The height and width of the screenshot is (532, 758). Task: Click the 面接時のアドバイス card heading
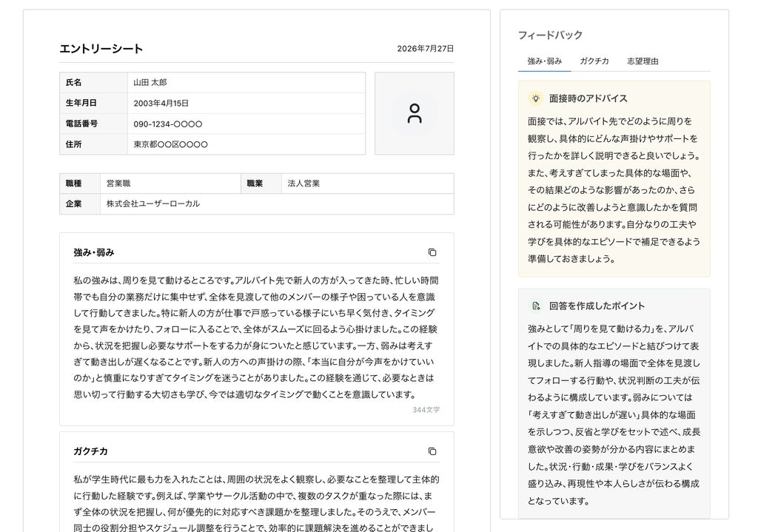[x=588, y=98]
